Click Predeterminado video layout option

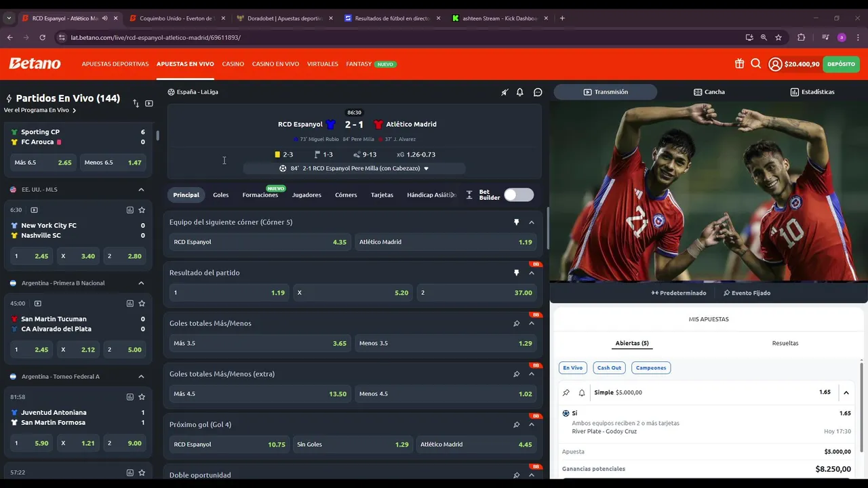tap(679, 293)
